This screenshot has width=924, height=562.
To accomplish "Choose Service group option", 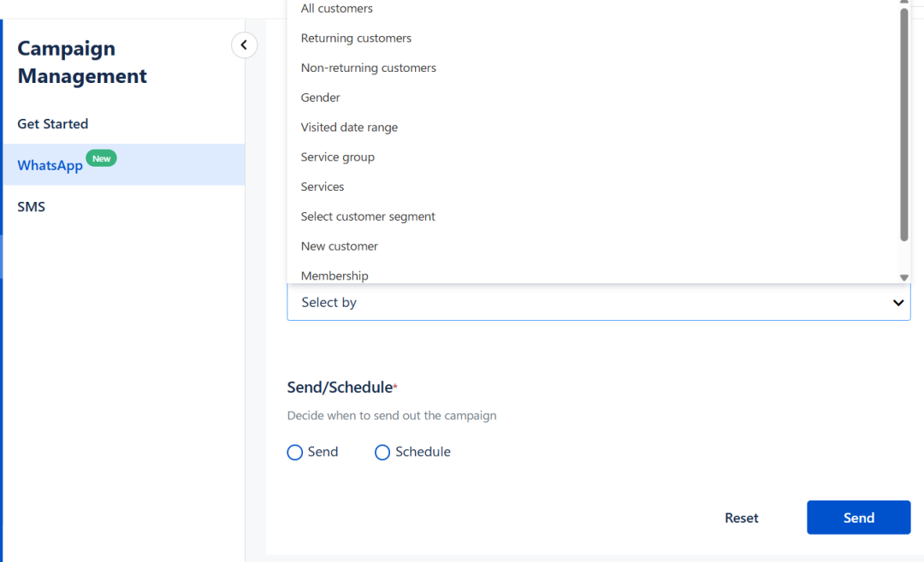I will click(x=337, y=157).
